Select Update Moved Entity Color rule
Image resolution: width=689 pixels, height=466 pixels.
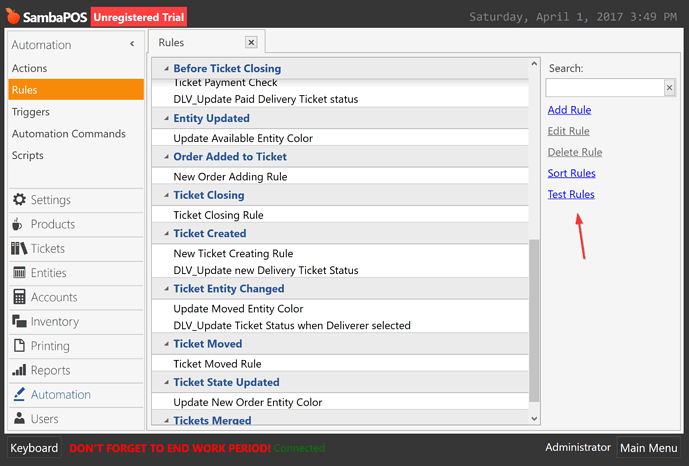[x=340, y=309]
